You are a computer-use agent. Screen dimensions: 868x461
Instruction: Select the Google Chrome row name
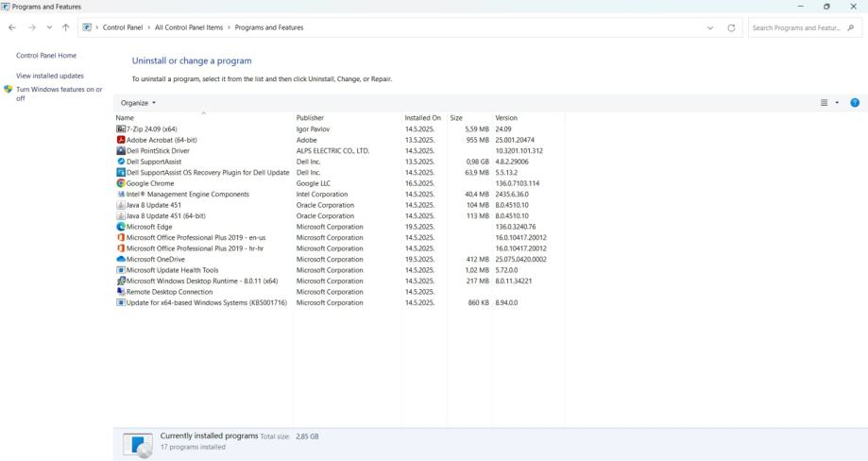pyautogui.click(x=150, y=183)
